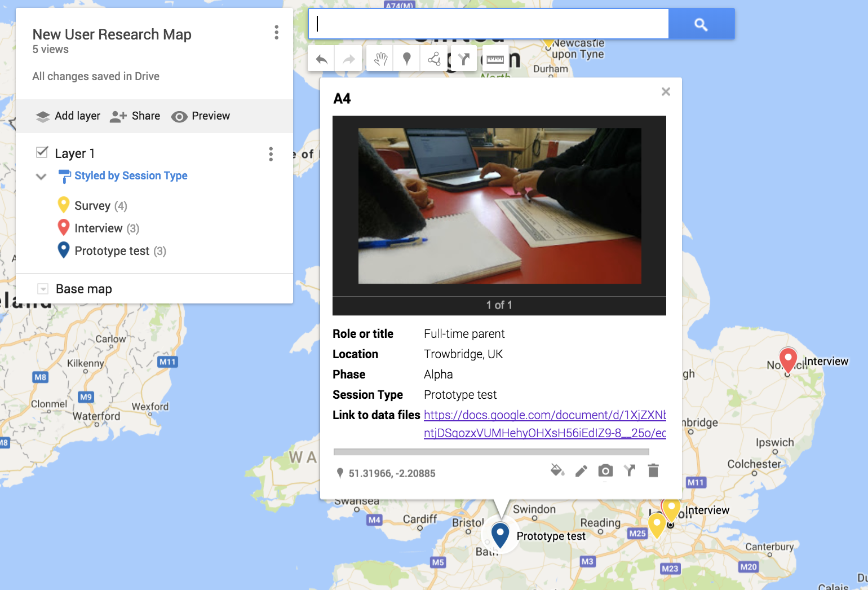Select the hand pan tool
Image resolution: width=868 pixels, height=590 pixels.
(380, 59)
